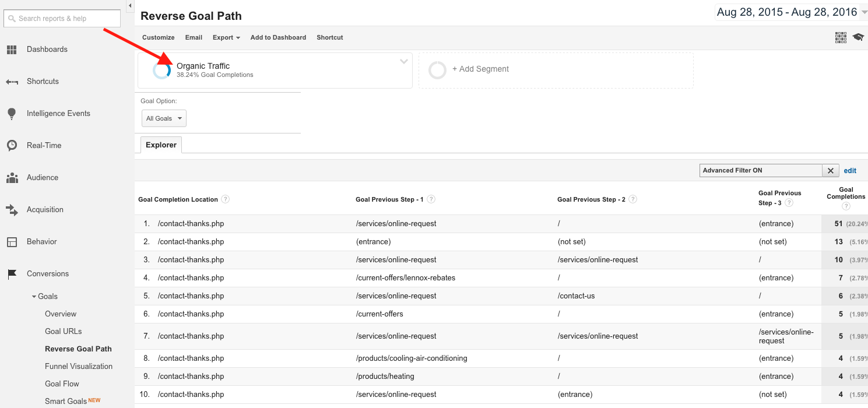The height and width of the screenshot is (408, 868).
Task: Click the Intelligence Events lightbulb icon
Action: 12,114
